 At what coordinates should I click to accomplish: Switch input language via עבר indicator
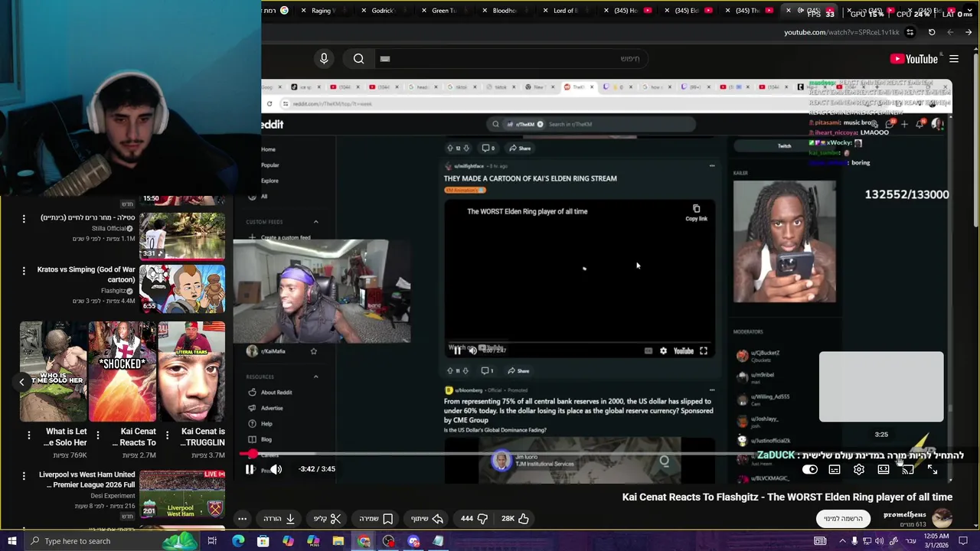pyautogui.click(x=911, y=541)
